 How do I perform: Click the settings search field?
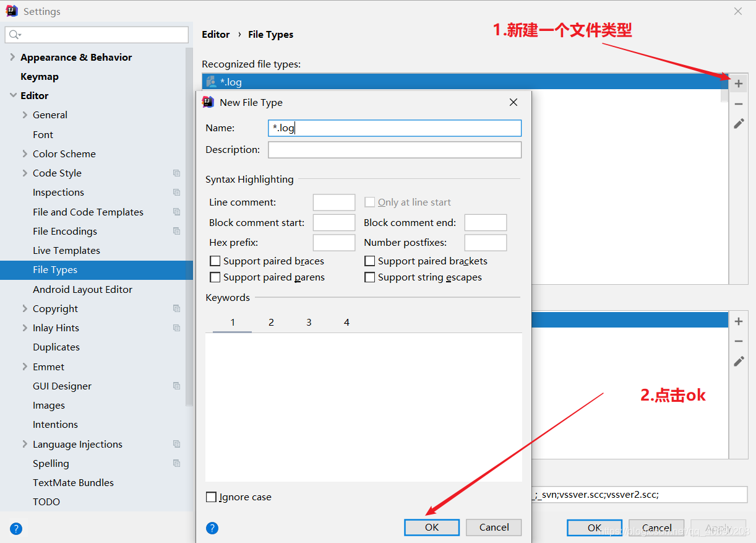point(96,35)
